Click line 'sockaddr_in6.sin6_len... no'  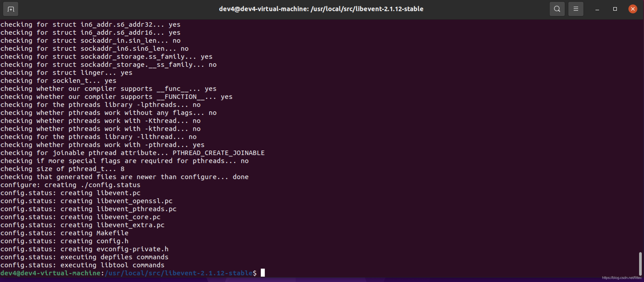click(x=94, y=49)
